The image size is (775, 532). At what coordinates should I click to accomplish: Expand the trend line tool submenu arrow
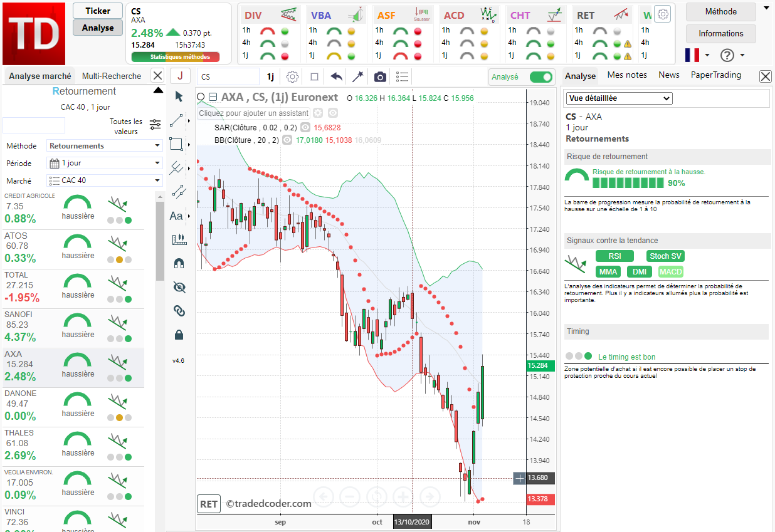[x=188, y=120]
